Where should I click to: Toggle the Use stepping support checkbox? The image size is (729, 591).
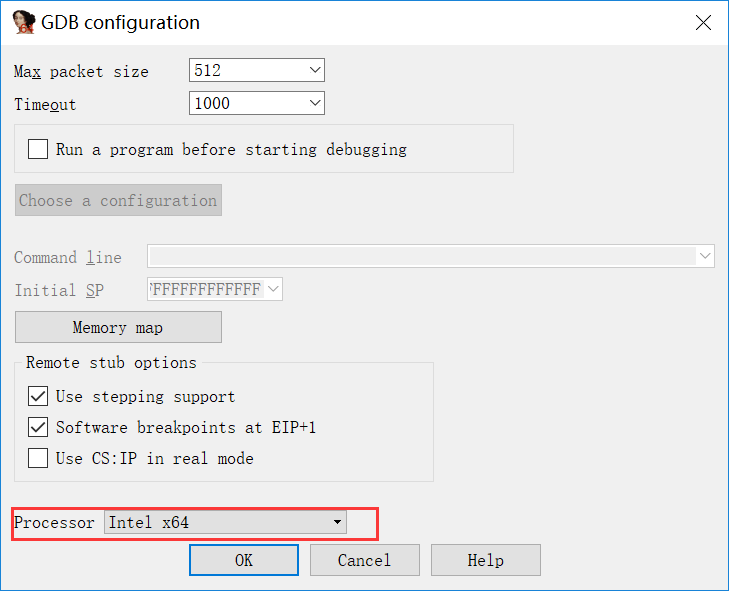[x=38, y=396]
